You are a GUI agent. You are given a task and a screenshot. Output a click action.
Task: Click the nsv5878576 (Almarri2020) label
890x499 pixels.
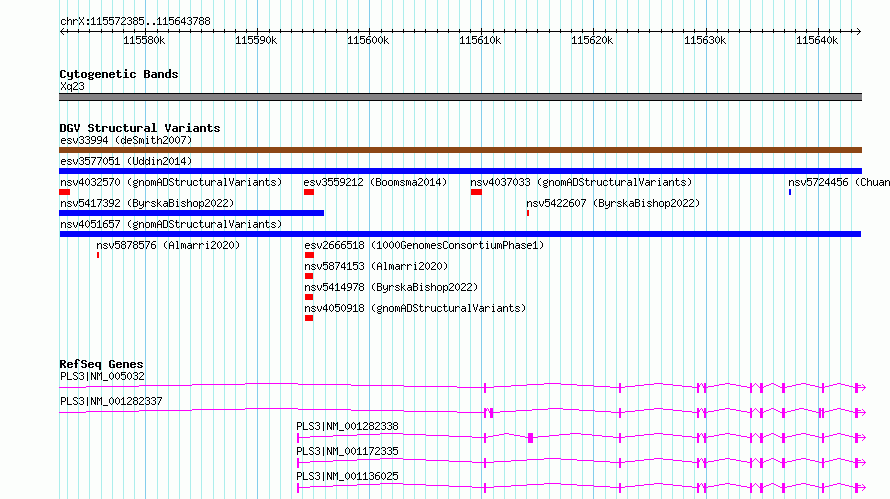point(168,245)
